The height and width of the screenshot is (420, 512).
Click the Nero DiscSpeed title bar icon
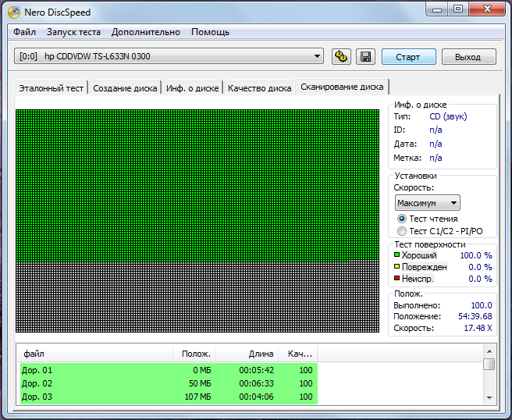pyautogui.click(x=14, y=12)
